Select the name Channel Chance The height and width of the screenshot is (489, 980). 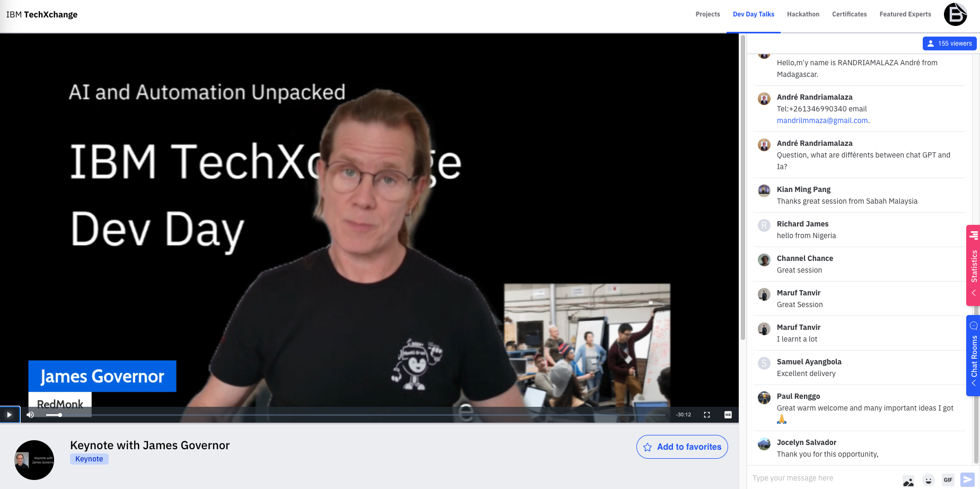click(x=804, y=258)
